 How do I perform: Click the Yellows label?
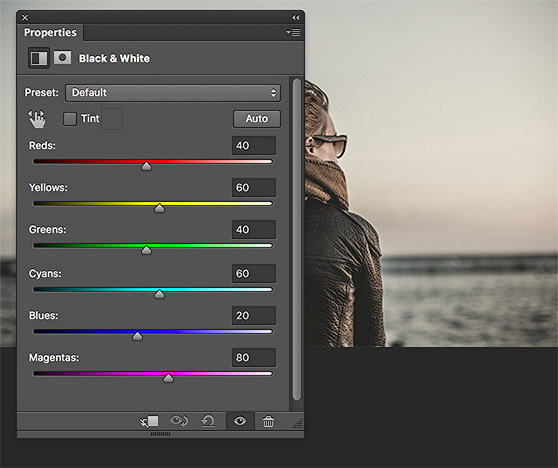click(48, 188)
